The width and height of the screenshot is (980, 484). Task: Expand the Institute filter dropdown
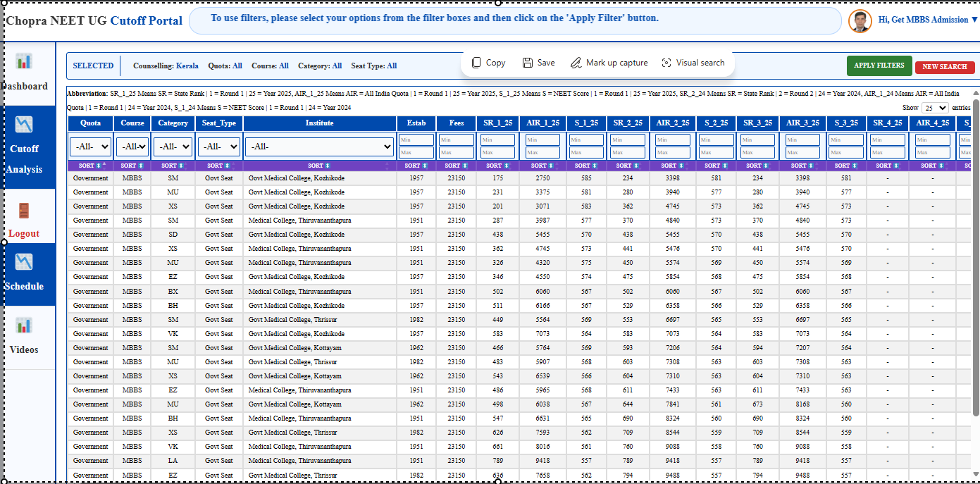pyautogui.click(x=319, y=147)
